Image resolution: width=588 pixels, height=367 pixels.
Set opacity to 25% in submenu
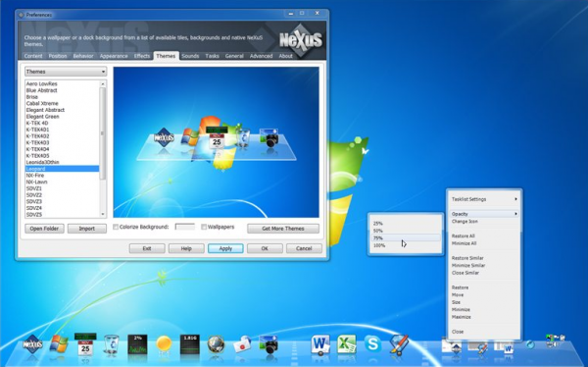(405, 223)
